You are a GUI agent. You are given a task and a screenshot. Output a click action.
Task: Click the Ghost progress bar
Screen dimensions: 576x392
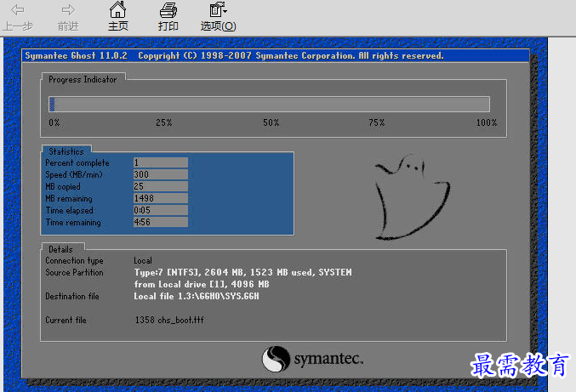269,105
